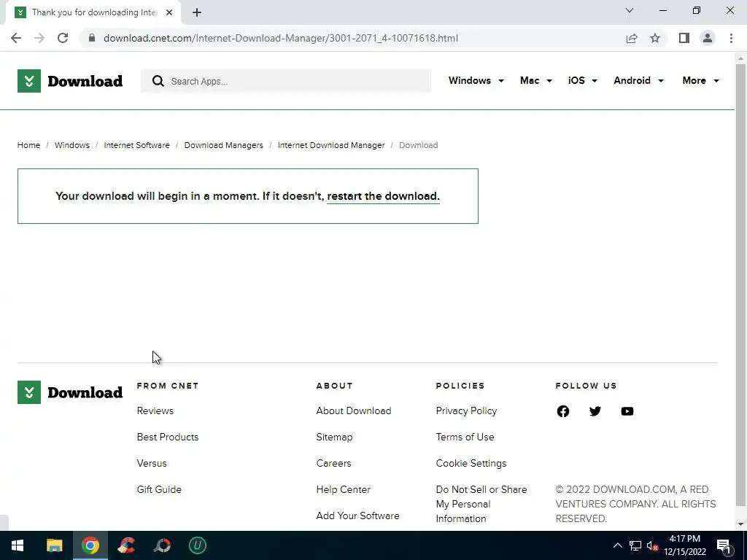Click the search magnifier icon
Screen dimensions: 747x560
[158, 81]
